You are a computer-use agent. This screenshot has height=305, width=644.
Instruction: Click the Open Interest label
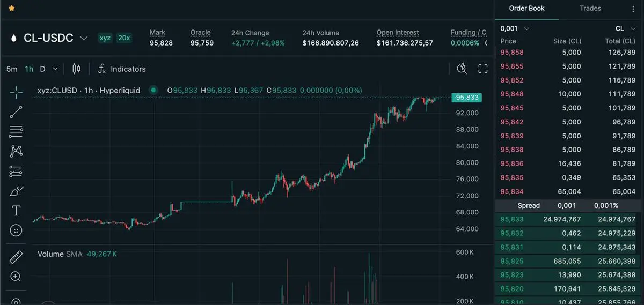coord(398,33)
